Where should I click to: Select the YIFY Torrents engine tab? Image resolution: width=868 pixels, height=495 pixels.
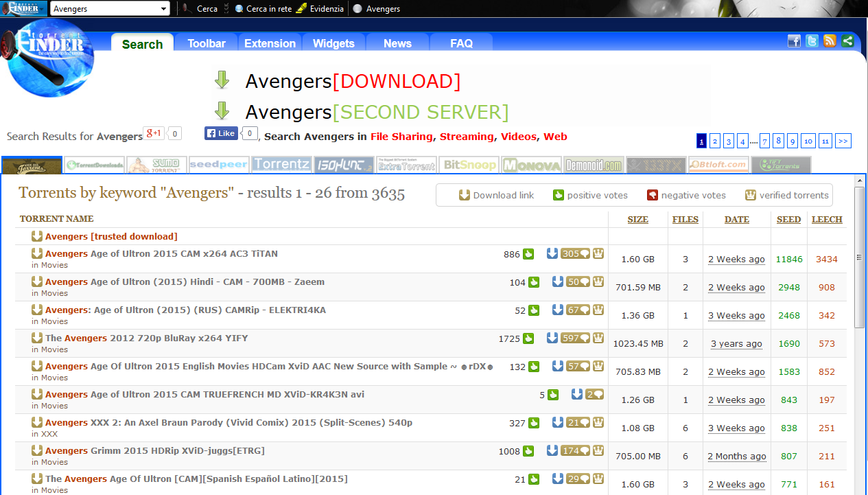click(781, 165)
